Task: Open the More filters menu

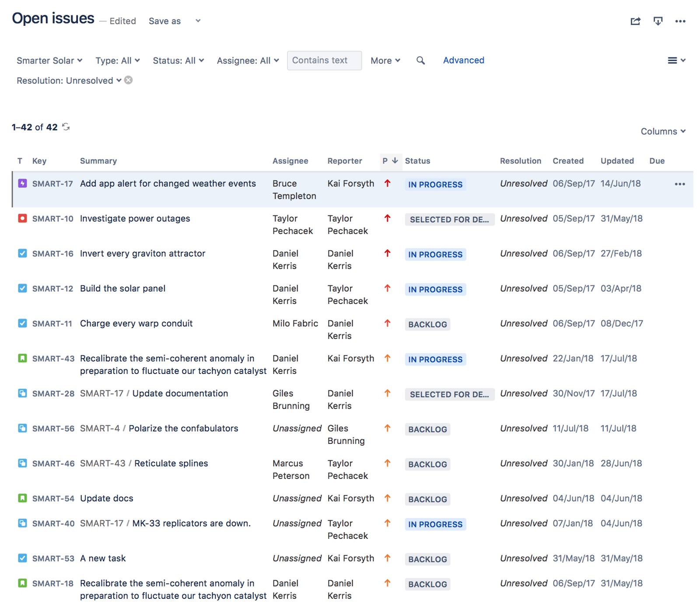Action: (385, 60)
